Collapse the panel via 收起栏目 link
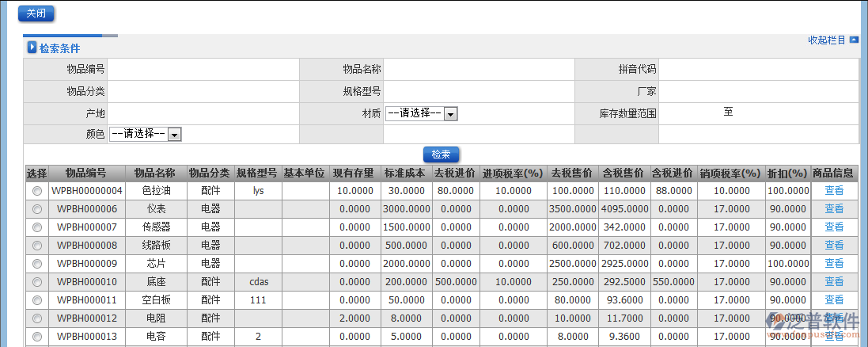 point(827,40)
